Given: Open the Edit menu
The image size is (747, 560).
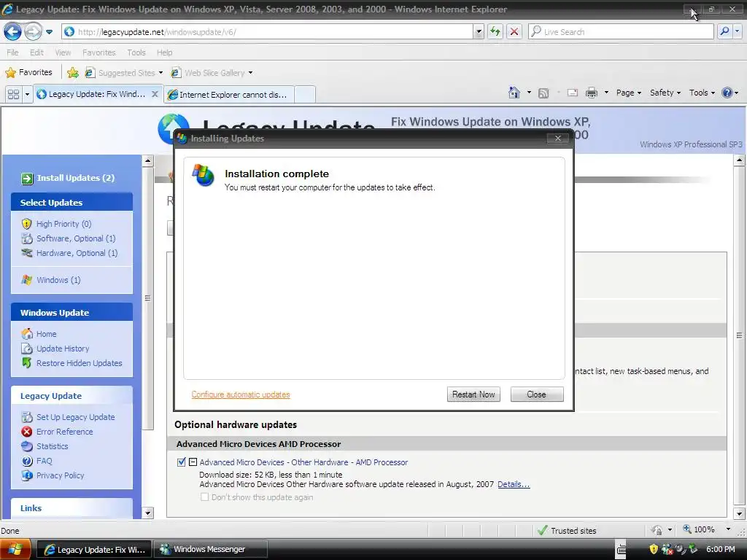Looking at the screenshot, I should tap(36, 52).
